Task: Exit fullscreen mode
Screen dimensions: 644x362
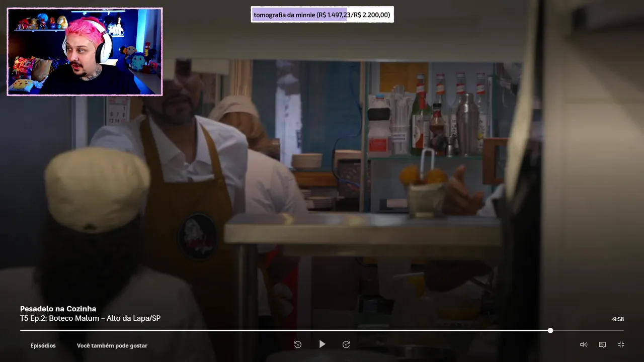Action: point(621,344)
